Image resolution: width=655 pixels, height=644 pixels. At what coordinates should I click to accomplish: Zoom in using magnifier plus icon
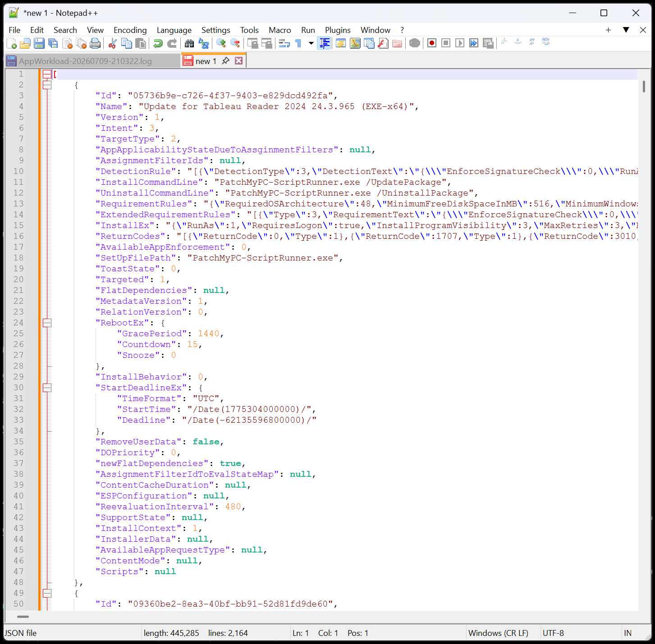click(x=221, y=43)
